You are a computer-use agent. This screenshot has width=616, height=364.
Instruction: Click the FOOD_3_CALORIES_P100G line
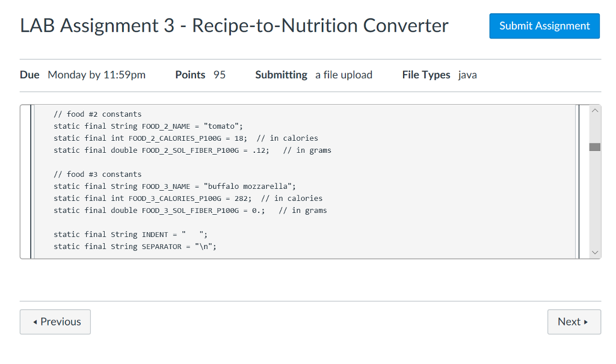(180, 198)
